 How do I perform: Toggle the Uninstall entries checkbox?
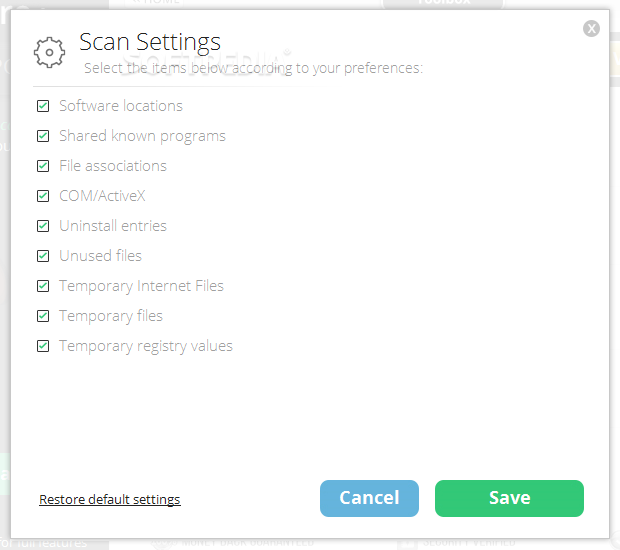[x=43, y=226]
